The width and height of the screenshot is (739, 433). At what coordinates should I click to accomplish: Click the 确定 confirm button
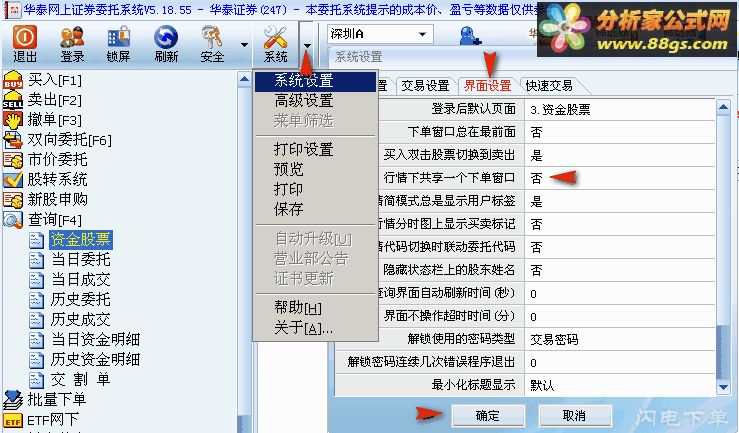tap(488, 416)
